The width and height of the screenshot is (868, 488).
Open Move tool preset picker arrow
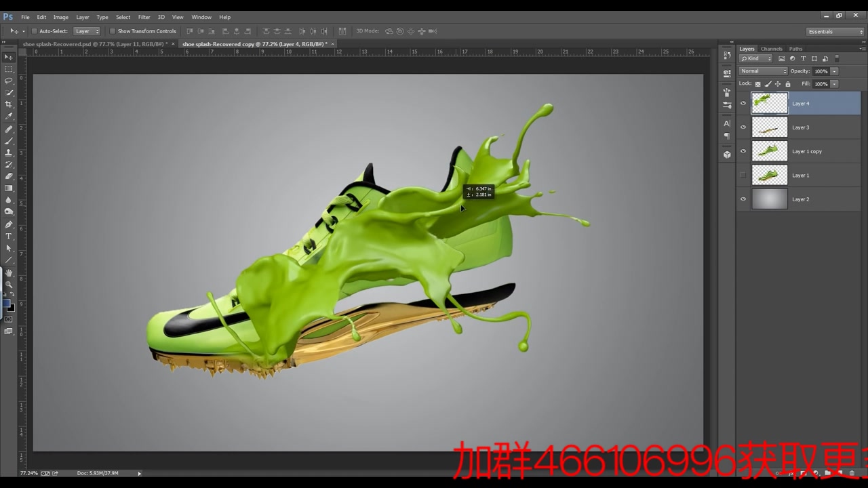pyautogui.click(x=23, y=31)
